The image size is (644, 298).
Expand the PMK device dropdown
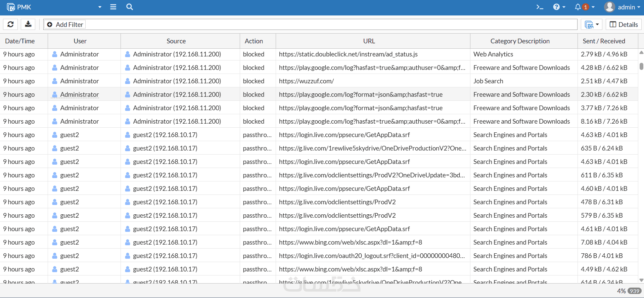click(x=100, y=7)
